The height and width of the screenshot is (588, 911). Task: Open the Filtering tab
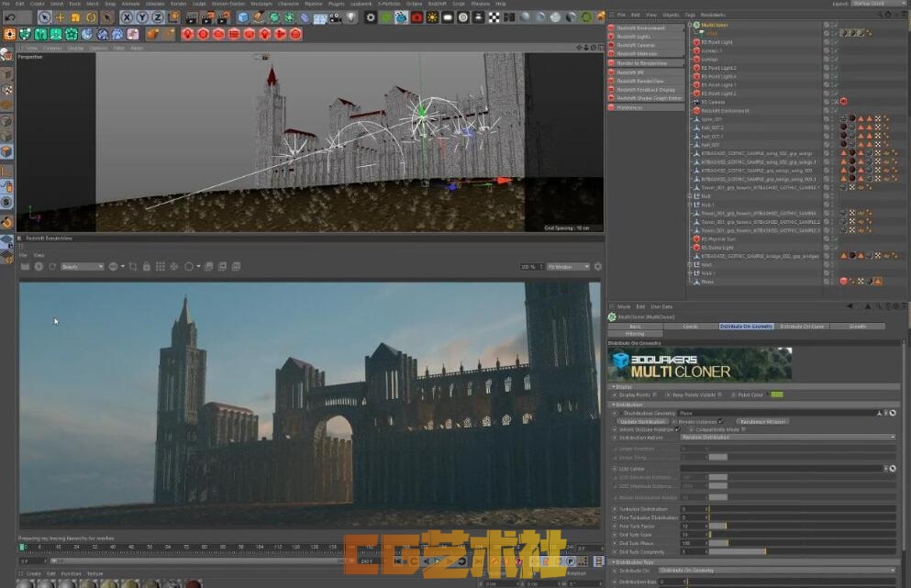[635, 334]
